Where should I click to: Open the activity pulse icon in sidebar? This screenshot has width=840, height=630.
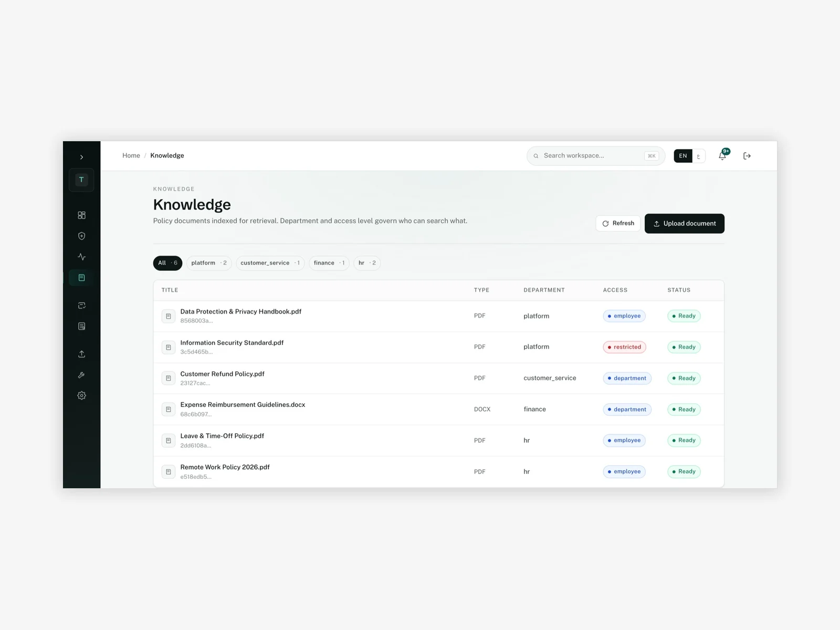pos(81,257)
